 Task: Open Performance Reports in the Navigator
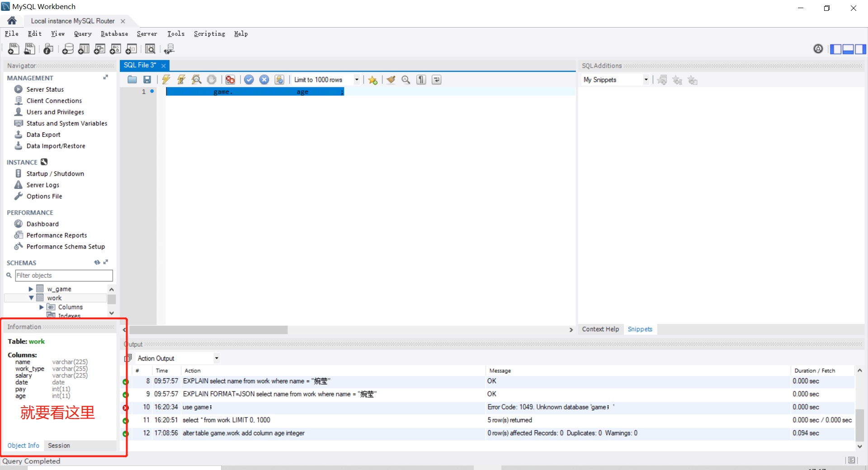[56, 235]
